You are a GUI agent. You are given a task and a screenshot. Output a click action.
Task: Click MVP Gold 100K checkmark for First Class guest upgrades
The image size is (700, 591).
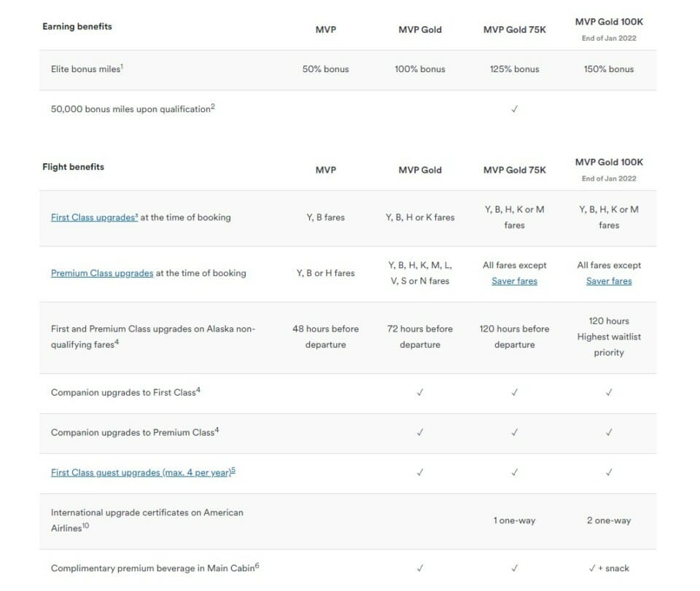[x=609, y=472]
